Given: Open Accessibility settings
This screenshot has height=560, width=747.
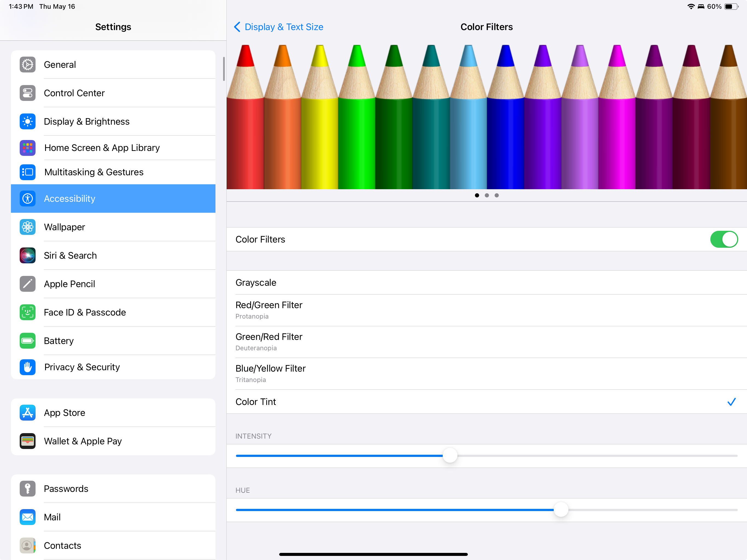Looking at the screenshot, I should pos(69,199).
